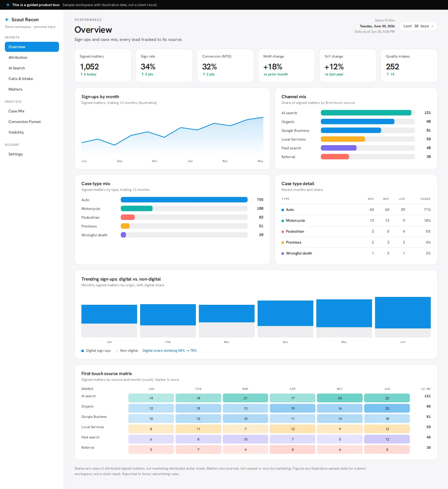Click Motorcycle share value 18%
The height and width of the screenshot is (489, 448).
tap(427, 221)
